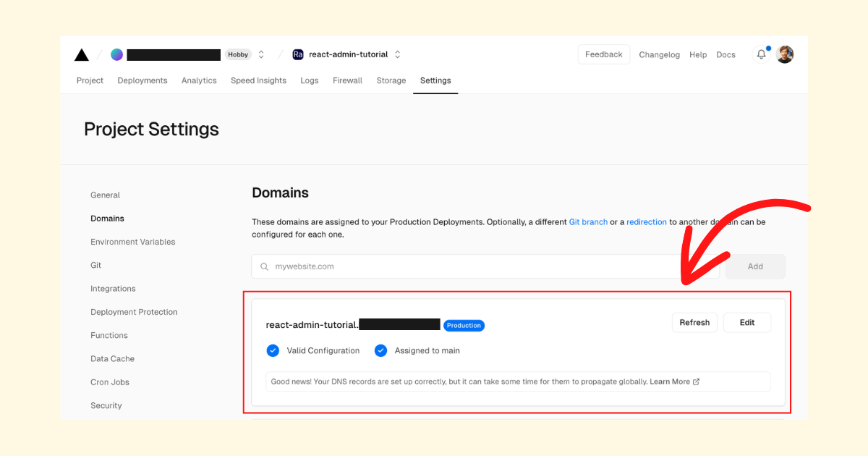Image resolution: width=868 pixels, height=456 pixels.
Task: Click the Feedback button
Action: point(604,54)
